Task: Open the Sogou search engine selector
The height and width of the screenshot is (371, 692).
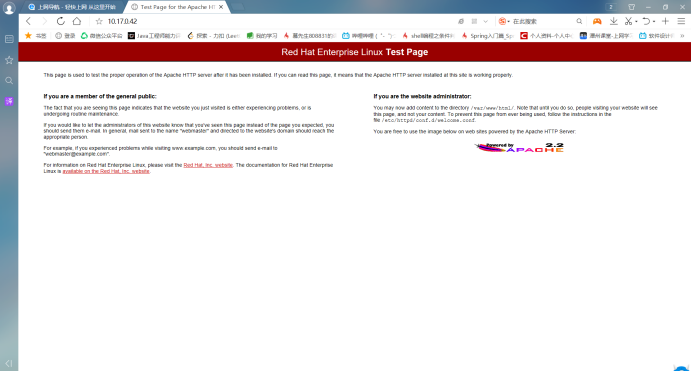Action: pos(504,21)
